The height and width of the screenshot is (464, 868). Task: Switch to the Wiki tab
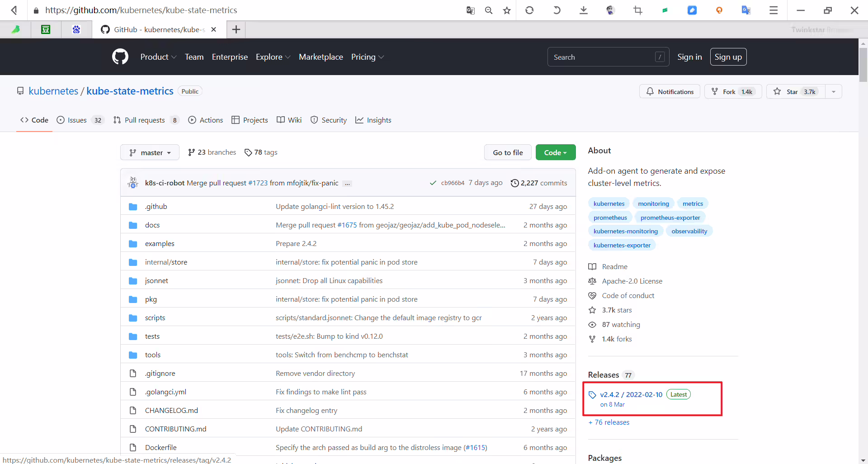click(x=289, y=120)
